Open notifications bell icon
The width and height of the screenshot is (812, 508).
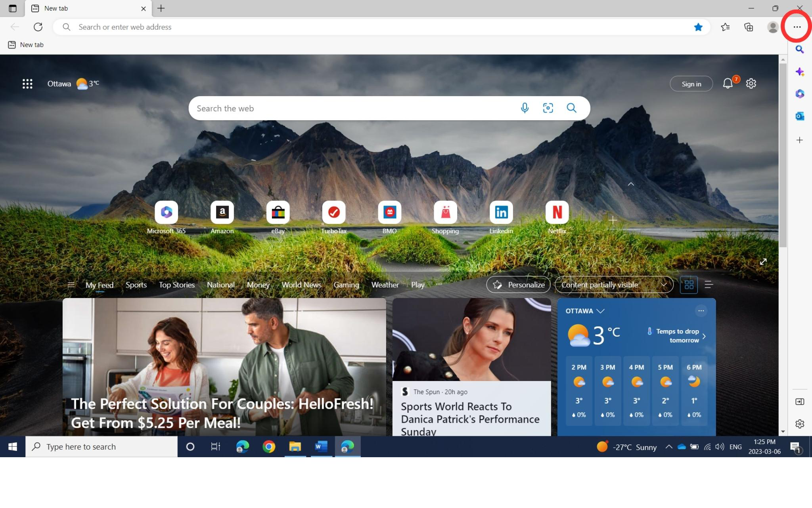point(728,84)
